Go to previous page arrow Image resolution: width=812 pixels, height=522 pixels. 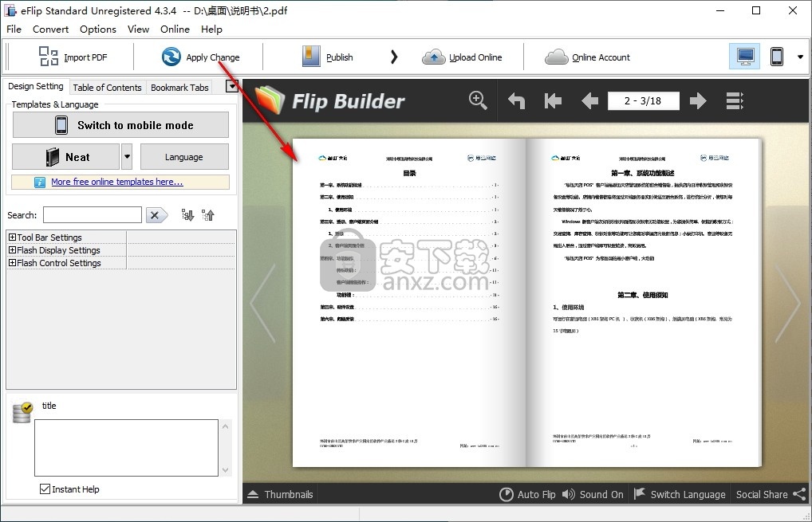pos(589,100)
